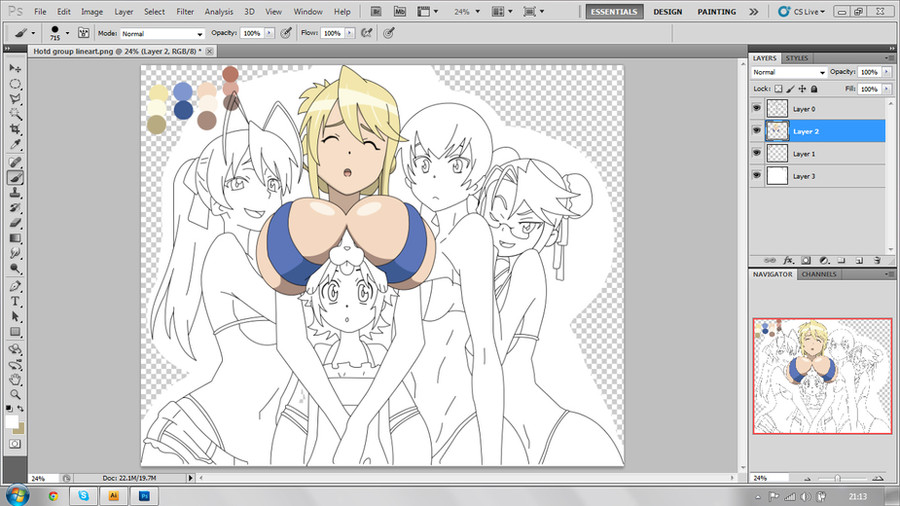Select the History Brush tool

15,208
